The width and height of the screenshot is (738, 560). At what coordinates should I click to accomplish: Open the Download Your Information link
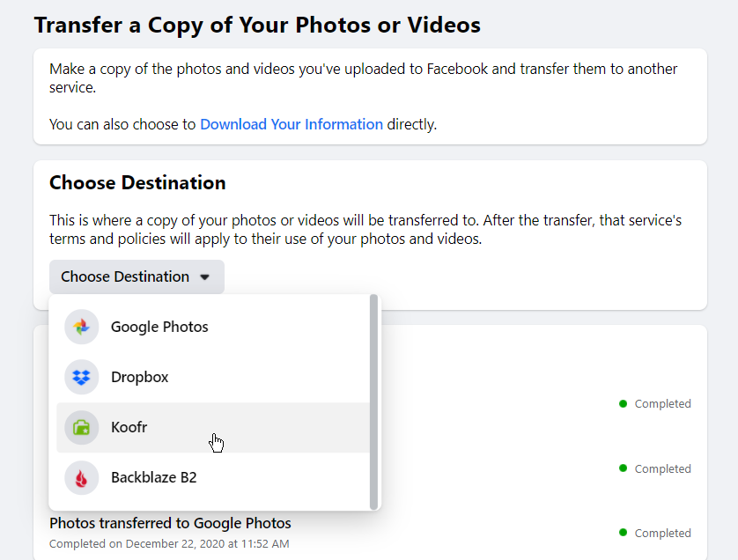tap(292, 124)
